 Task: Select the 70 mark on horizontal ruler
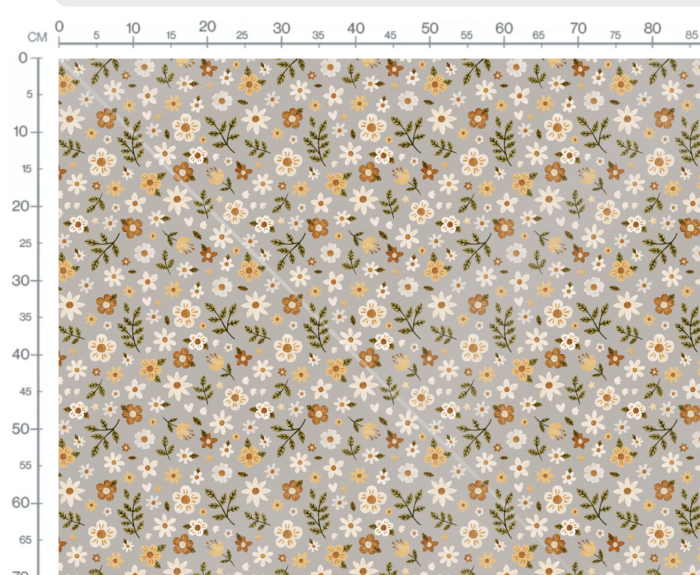(578, 29)
